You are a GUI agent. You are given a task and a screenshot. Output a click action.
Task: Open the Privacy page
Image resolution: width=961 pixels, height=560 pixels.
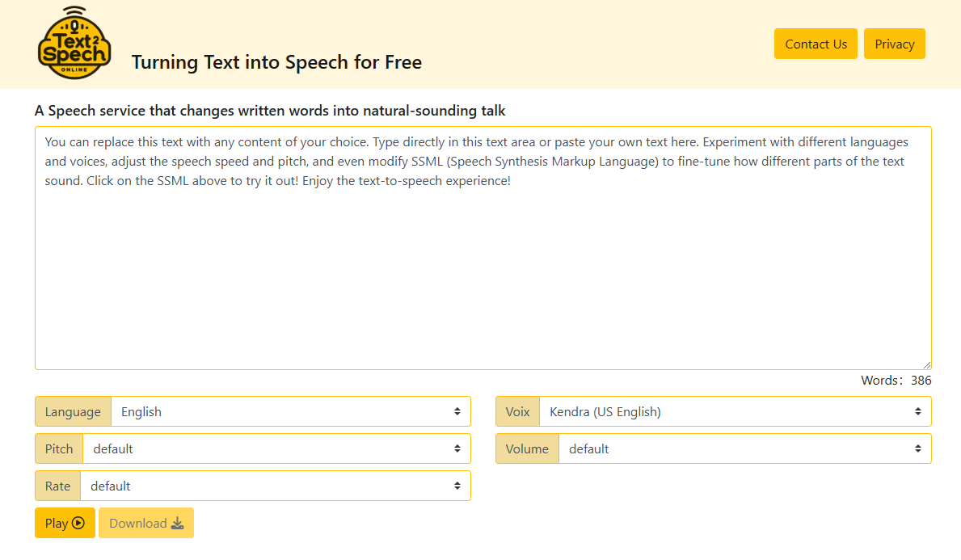tap(894, 44)
